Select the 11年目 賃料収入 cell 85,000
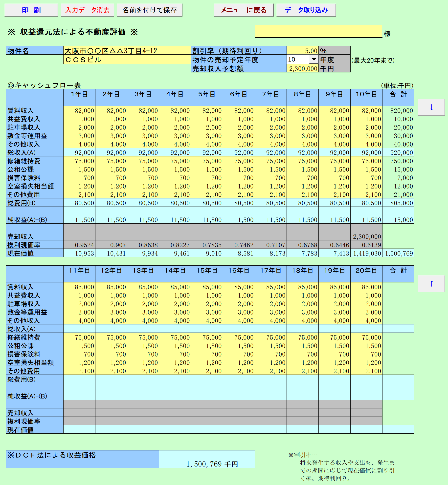Viewport: 448px width, 485px height. pos(79,287)
